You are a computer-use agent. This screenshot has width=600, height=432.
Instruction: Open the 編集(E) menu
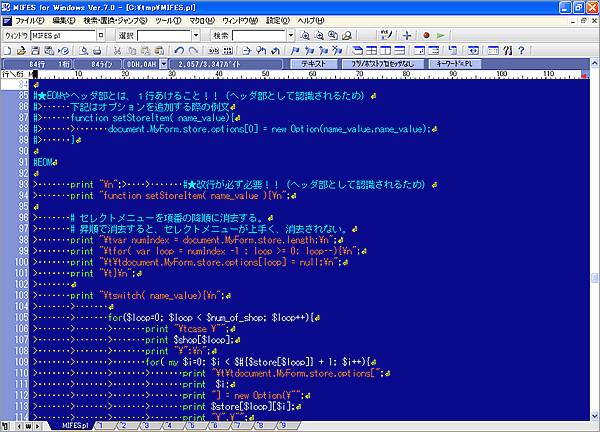pos(64,21)
